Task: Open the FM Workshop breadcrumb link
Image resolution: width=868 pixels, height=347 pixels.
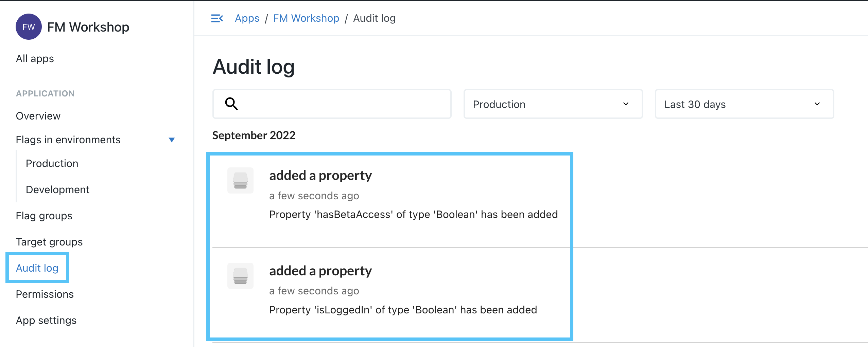Action: (306, 18)
